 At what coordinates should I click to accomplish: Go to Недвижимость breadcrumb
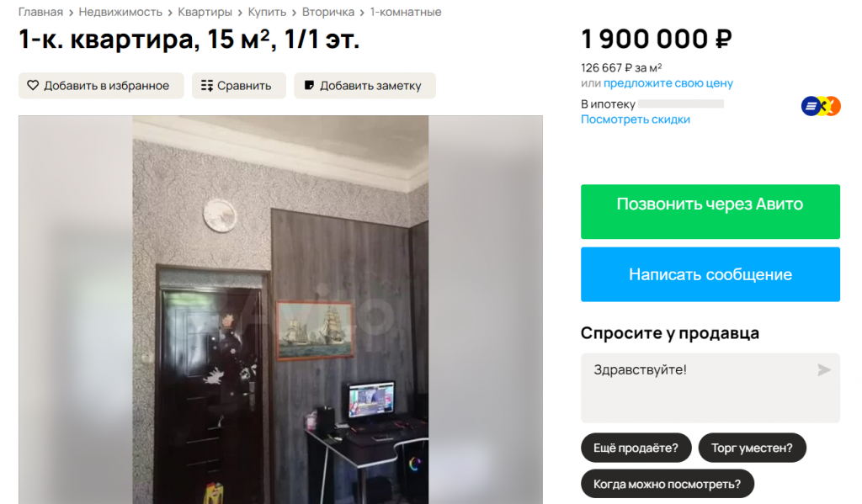click(x=120, y=12)
